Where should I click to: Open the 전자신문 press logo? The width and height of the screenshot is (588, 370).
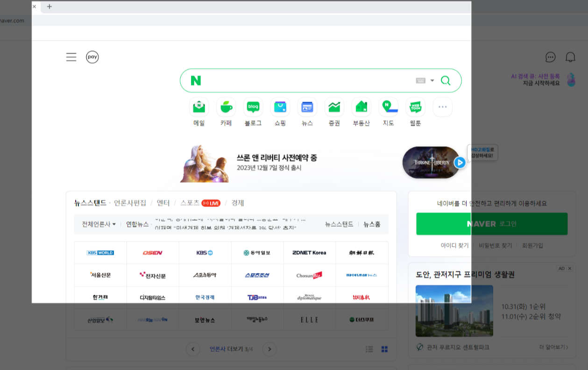(153, 275)
